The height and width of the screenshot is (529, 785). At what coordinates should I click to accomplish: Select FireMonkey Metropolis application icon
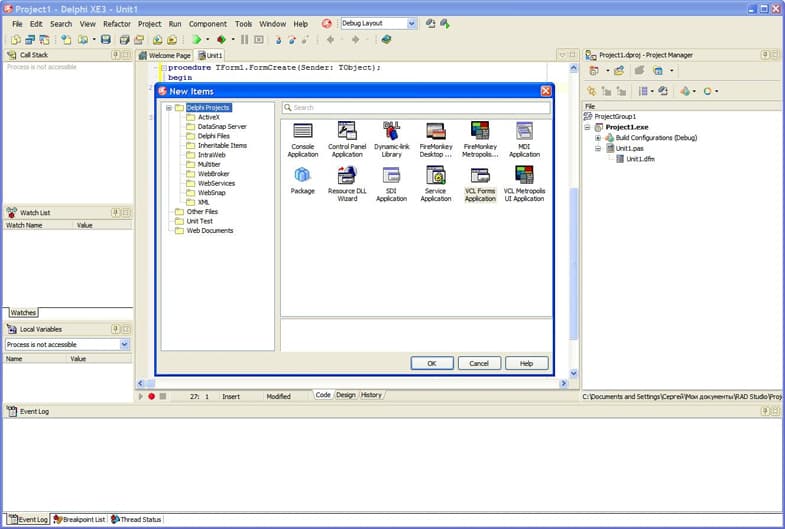(480, 140)
